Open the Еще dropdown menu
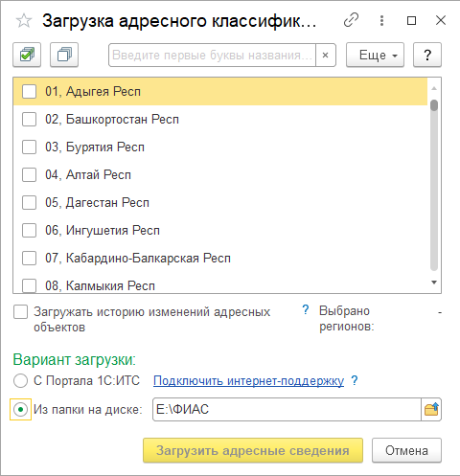 [375, 55]
